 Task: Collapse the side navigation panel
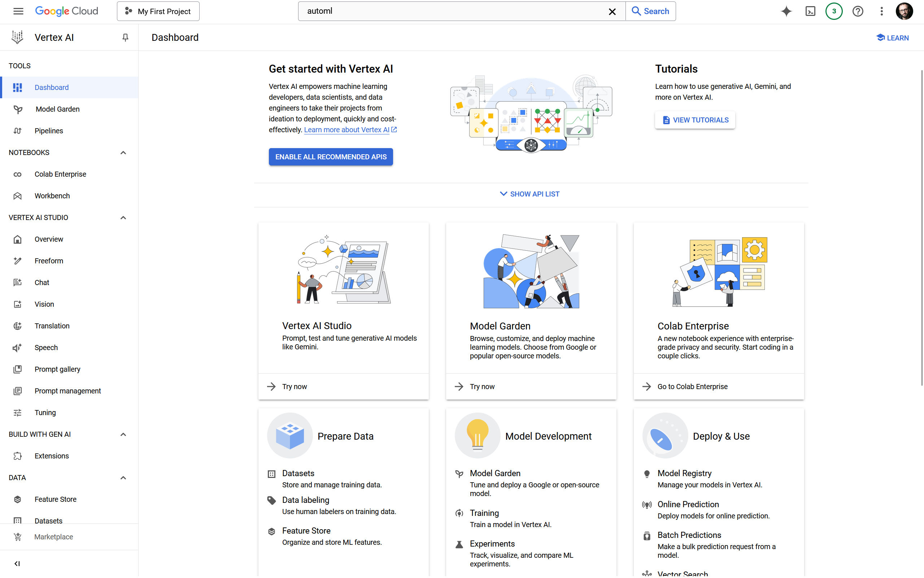click(x=17, y=564)
